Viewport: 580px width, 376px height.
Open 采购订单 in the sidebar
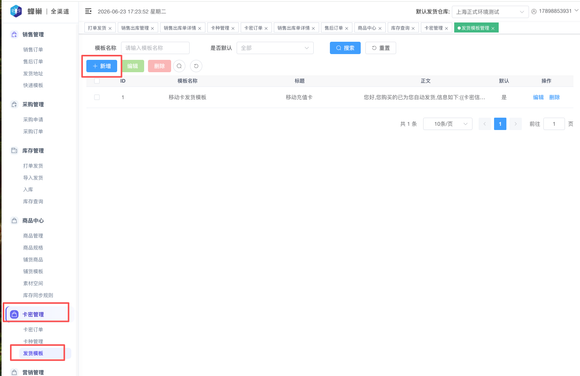click(x=33, y=131)
